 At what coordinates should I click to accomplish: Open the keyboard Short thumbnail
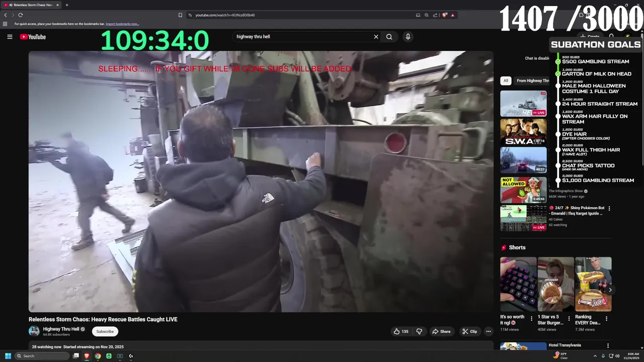tap(518, 284)
